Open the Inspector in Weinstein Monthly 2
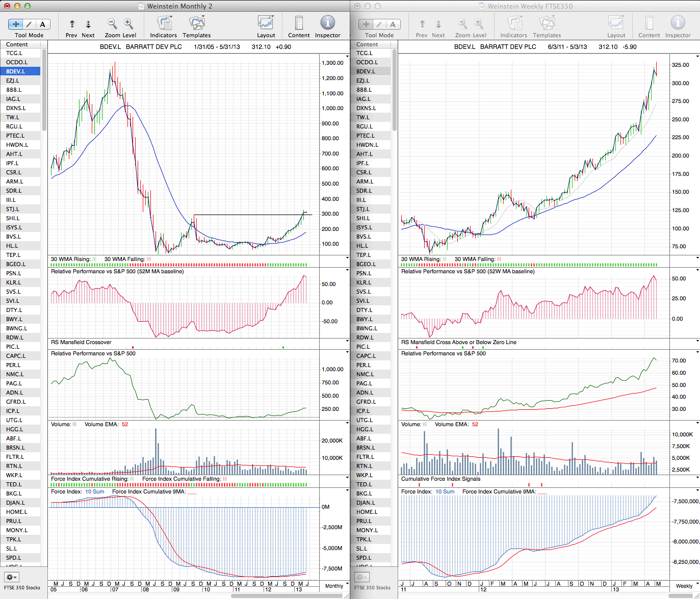Screen dimensions: 700x599 [327, 23]
